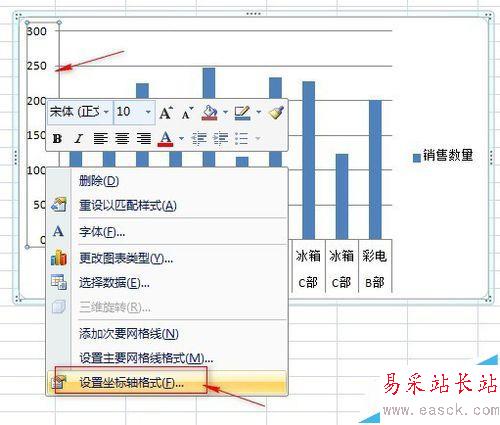
Task: Select 选择数据(E)... menu entry
Action: pyautogui.click(x=167, y=283)
